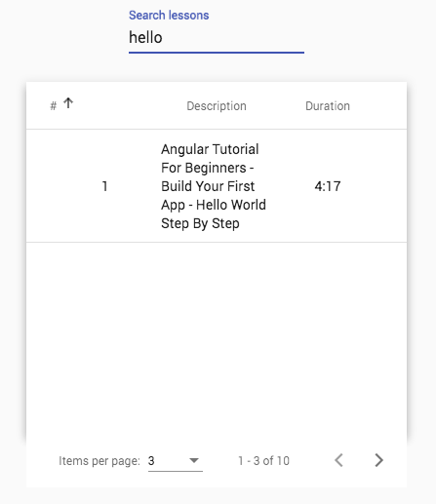Click the # column header
Image resolution: width=436 pixels, height=504 pixels.
tap(54, 106)
